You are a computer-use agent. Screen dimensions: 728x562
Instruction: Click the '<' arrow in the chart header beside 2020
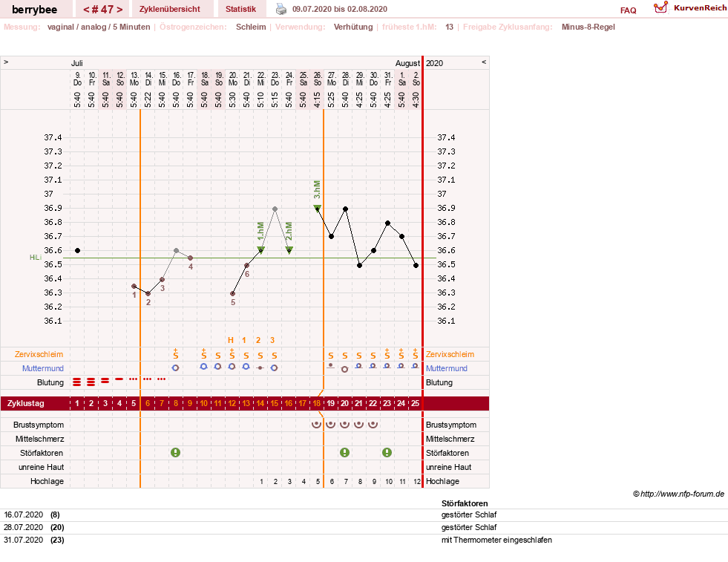click(x=484, y=62)
